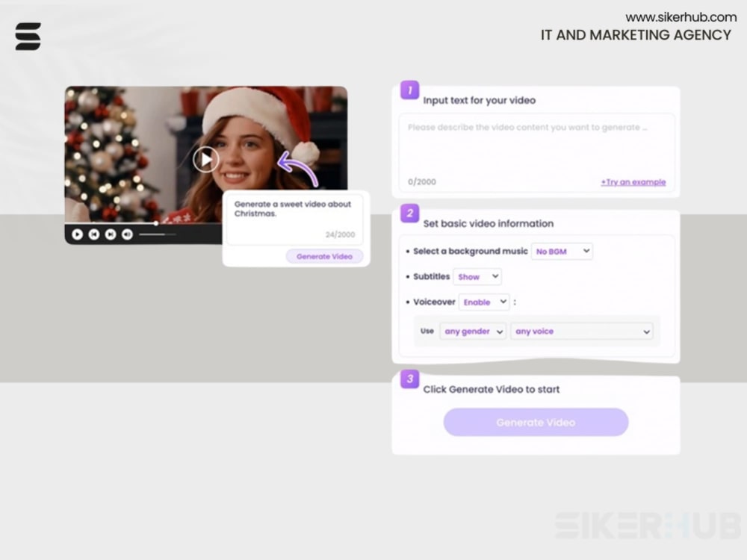Screen dimensions: 747x560
Task: Click the video progress bar under the thumbnail
Action: coord(143,223)
